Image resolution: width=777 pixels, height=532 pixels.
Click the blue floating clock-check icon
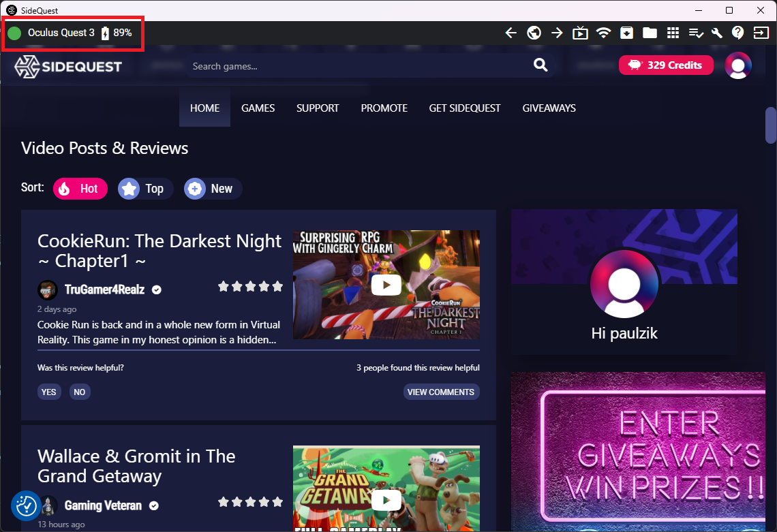(x=27, y=505)
